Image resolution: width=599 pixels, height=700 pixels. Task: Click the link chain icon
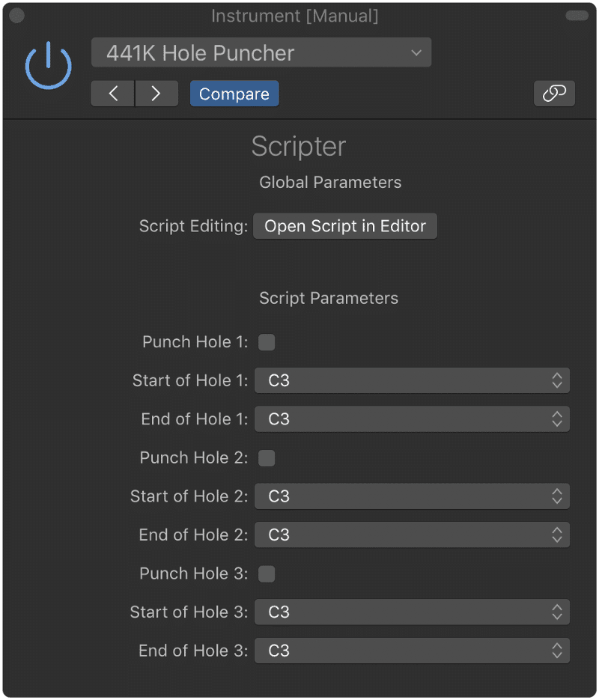click(554, 94)
